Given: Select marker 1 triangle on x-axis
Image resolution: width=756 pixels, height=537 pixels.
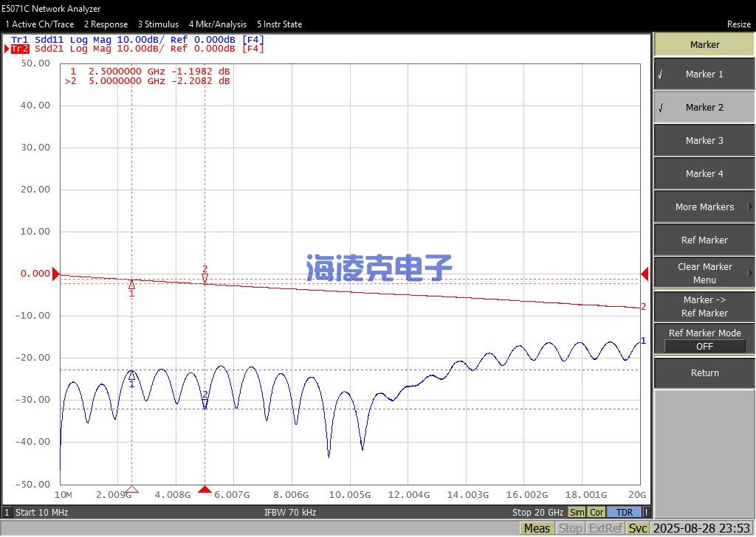Looking at the screenshot, I should (x=131, y=489).
